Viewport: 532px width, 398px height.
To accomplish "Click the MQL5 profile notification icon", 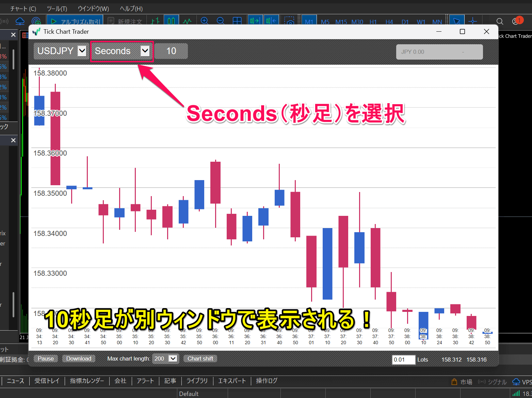I will coord(515,21).
